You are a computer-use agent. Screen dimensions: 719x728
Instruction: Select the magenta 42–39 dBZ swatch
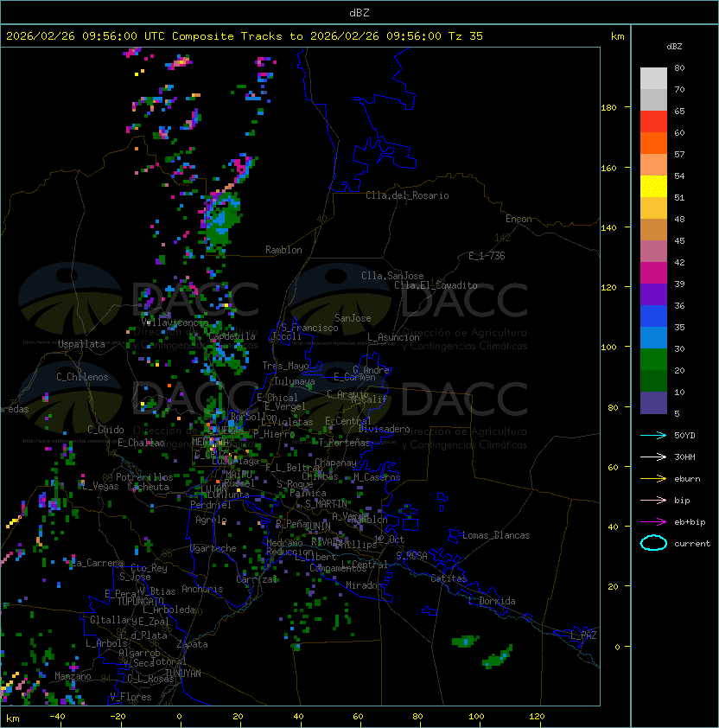(x=653, y=273)
